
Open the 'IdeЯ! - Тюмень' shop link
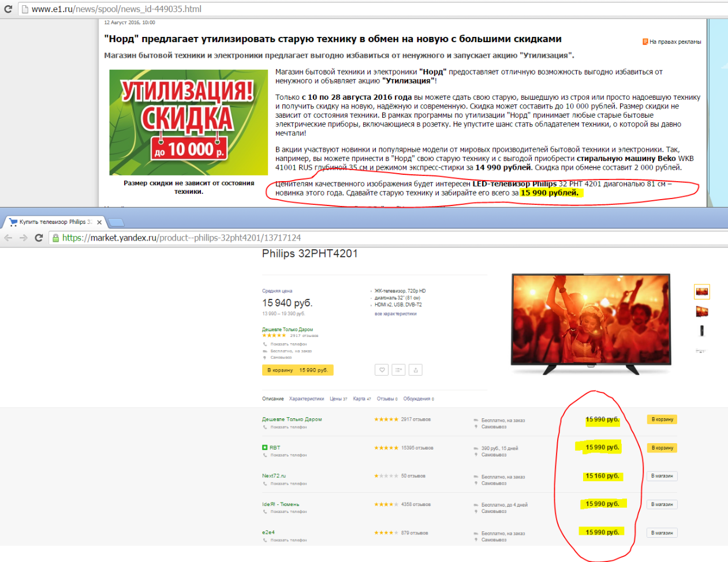[x=281, y=504]
